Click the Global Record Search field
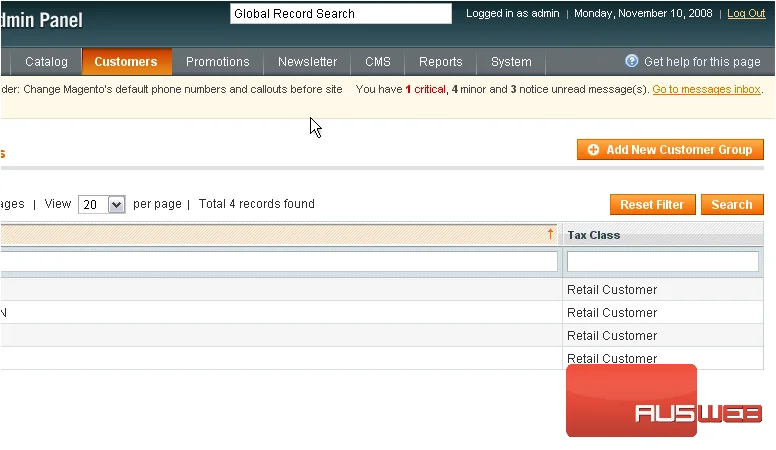Screen dimensions: 776x450 click(x=340, y=13)
